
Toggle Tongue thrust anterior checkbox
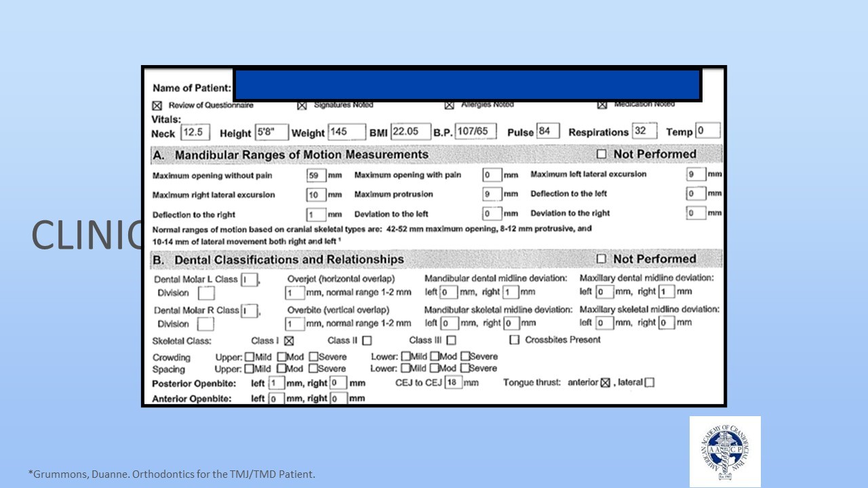coord(606,383)
